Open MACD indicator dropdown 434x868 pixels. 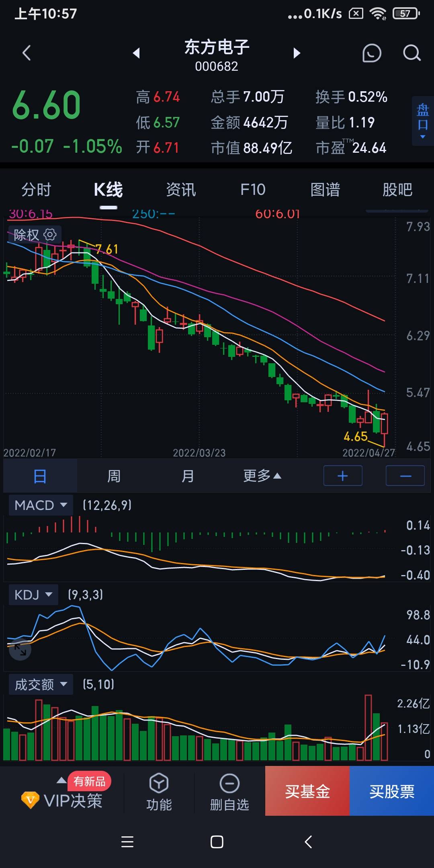[x=41, y=505]
